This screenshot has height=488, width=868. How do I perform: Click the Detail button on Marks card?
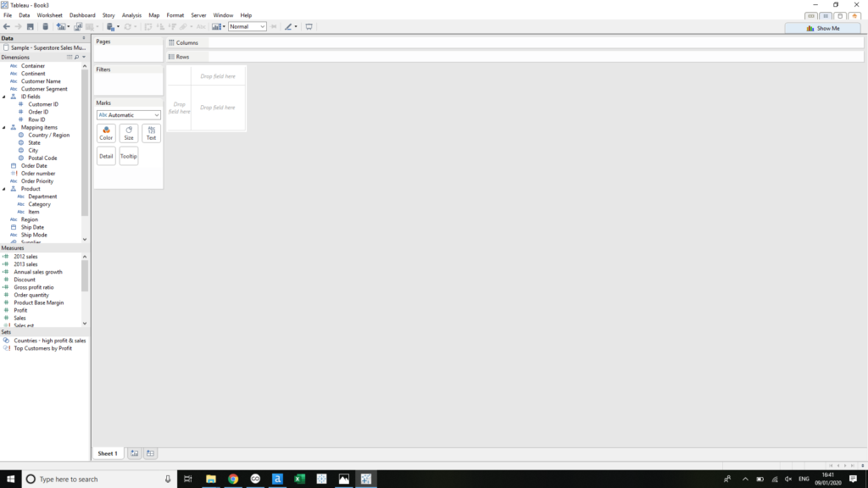click(106, 156)
